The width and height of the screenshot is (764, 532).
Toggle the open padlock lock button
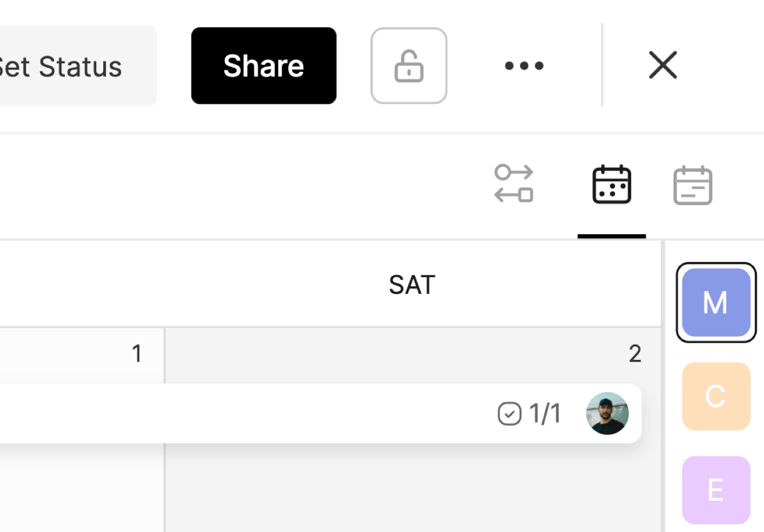click(x=409, y=66)
